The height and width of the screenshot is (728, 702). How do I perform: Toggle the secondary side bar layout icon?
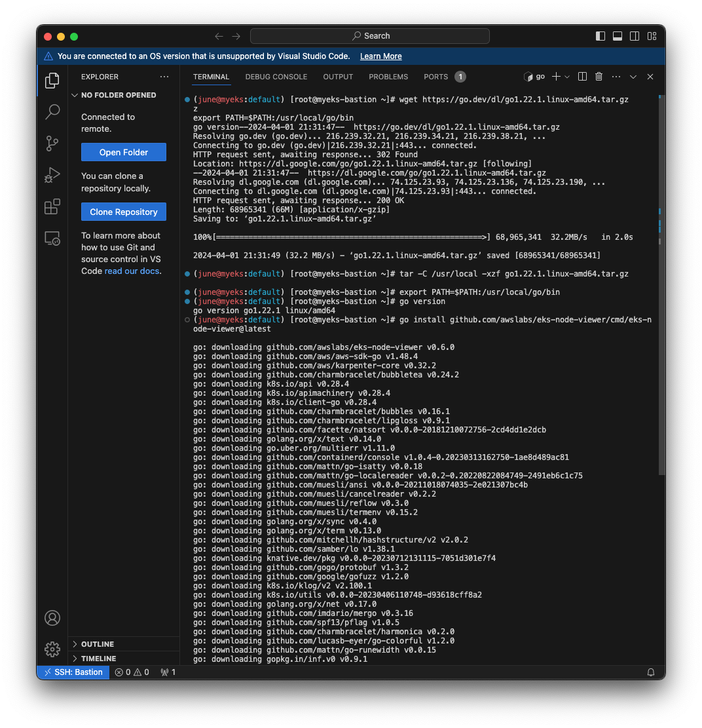[635, 36]
